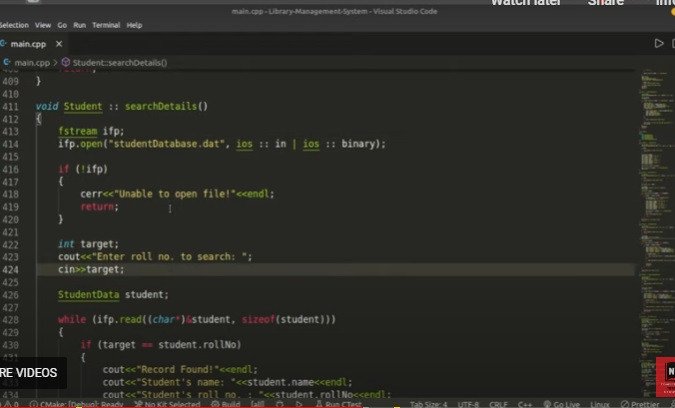The image size is (675, 408).
Task: Click the split editor icon
Action: click(672, 44)
